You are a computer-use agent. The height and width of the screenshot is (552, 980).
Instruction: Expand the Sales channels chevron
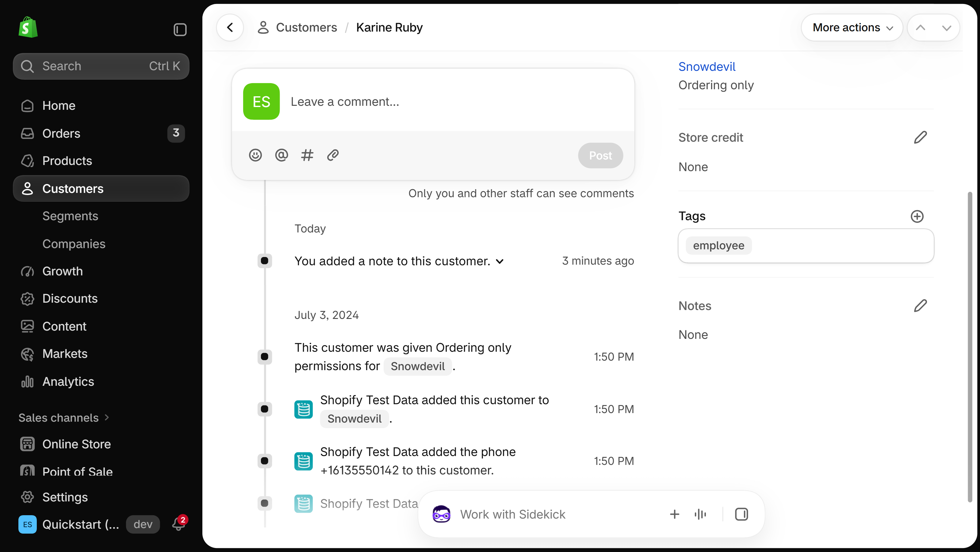[x=107, y=417]
